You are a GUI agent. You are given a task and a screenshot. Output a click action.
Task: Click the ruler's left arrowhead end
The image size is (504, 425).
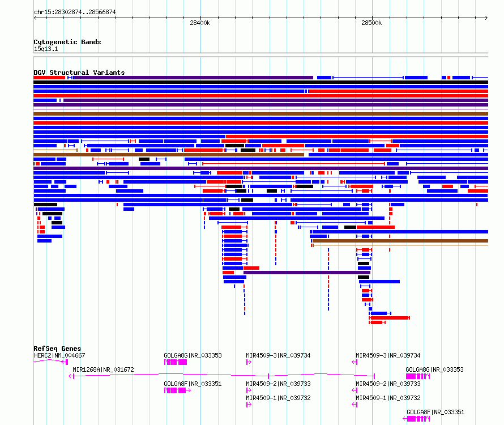[35, 18]
